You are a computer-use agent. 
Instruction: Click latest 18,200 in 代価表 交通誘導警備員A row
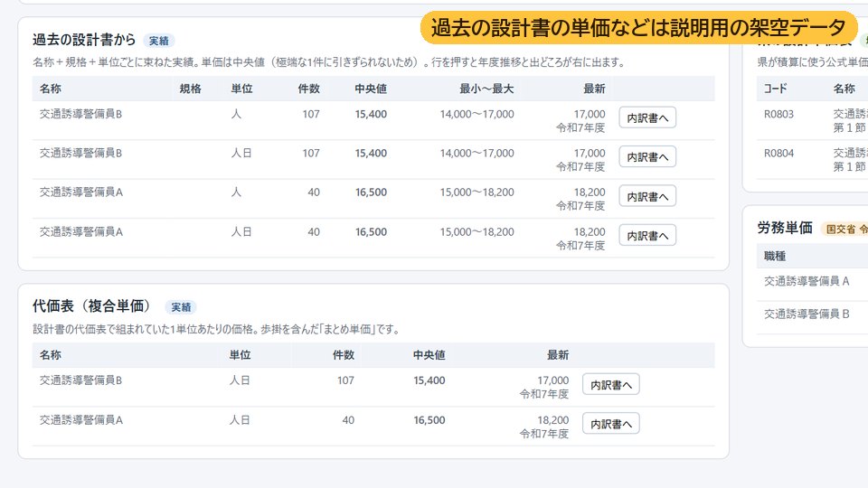point(553,420)
